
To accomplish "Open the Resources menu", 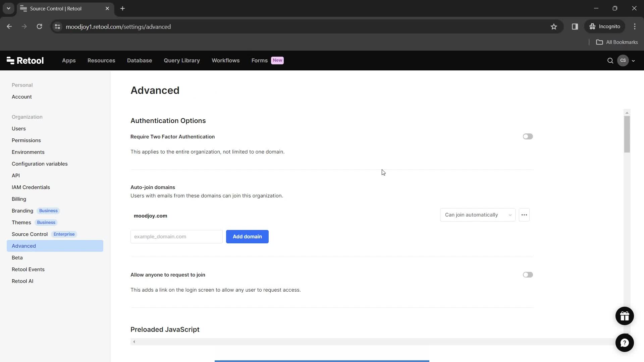I will tap(101, 60).
